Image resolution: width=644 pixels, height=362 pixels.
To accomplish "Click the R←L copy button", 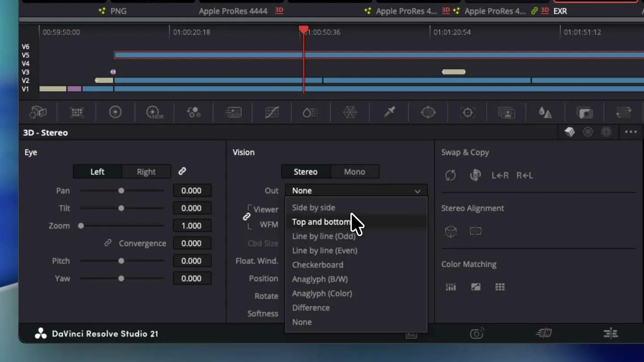I will tap(525, 175).
